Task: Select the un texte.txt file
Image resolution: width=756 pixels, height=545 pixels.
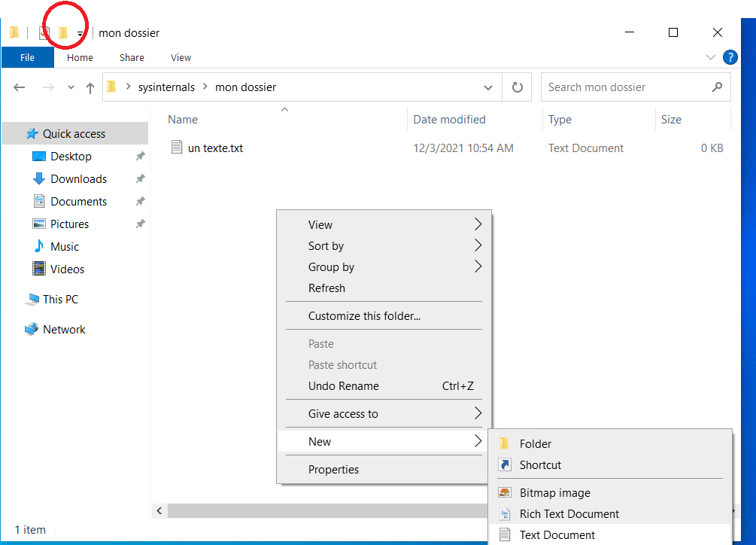Action: pos(215,148)
